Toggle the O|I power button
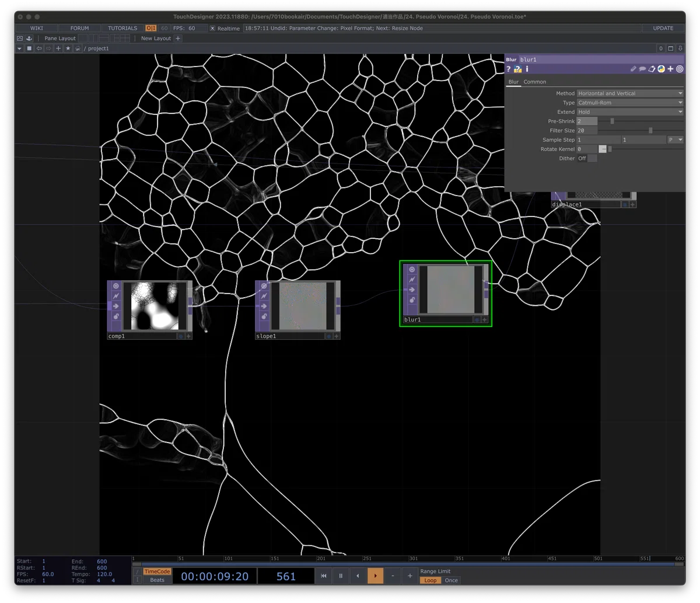The width and height of the screenshot is (700, 603). pyautogui.click(x=151, y=28)
